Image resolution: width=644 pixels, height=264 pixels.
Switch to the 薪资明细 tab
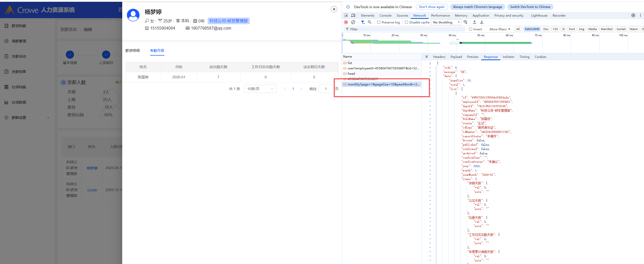point(132,51)
